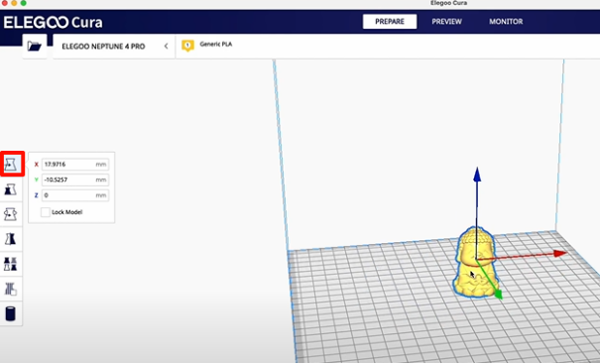This screenshot has height=364, width=600.
Task: Select the Support Blocker tool icon
Action: coord(11,289)
